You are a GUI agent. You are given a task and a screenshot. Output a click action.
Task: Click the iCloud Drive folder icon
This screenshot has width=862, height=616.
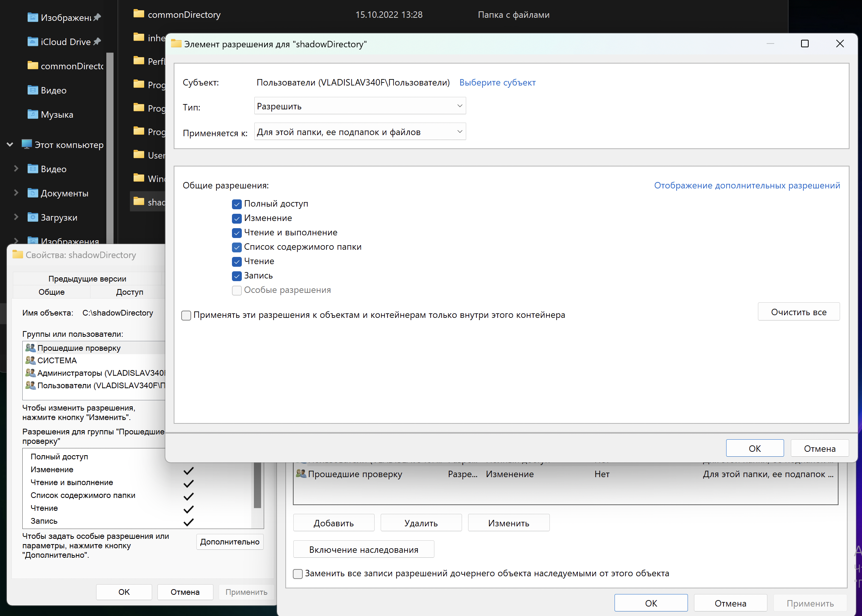coord(33,41)
